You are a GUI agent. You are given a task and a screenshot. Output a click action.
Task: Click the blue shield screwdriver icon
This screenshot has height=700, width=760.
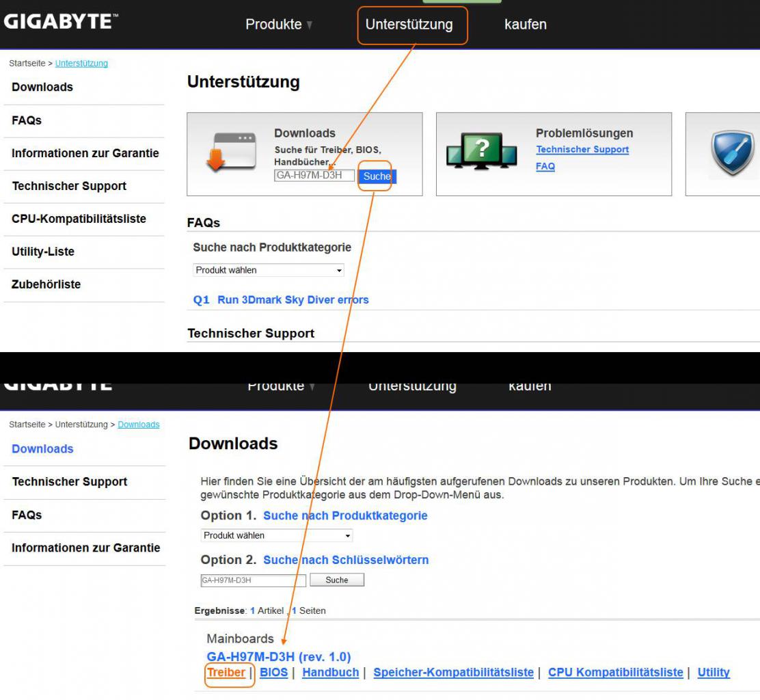(733, 152)
